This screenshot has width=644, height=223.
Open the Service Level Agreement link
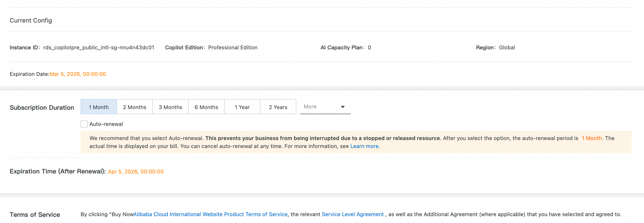353,214
